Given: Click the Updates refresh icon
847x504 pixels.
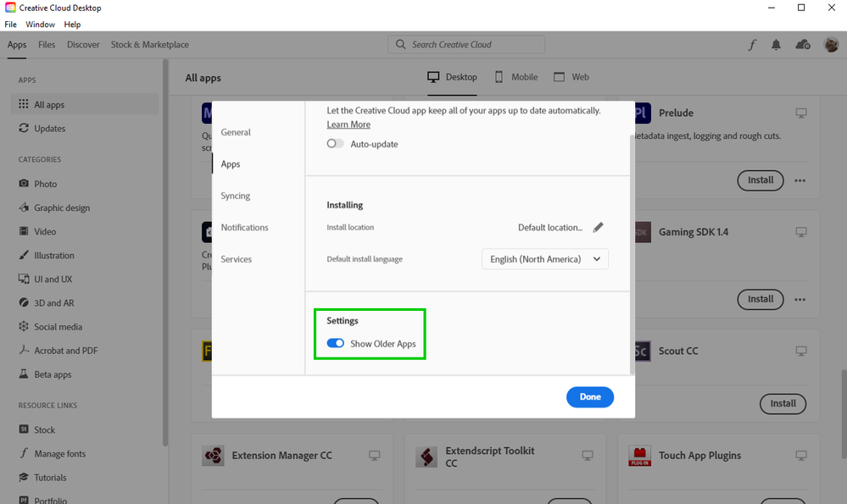Looking at the screenshot, I should click(x=23, y=128).
